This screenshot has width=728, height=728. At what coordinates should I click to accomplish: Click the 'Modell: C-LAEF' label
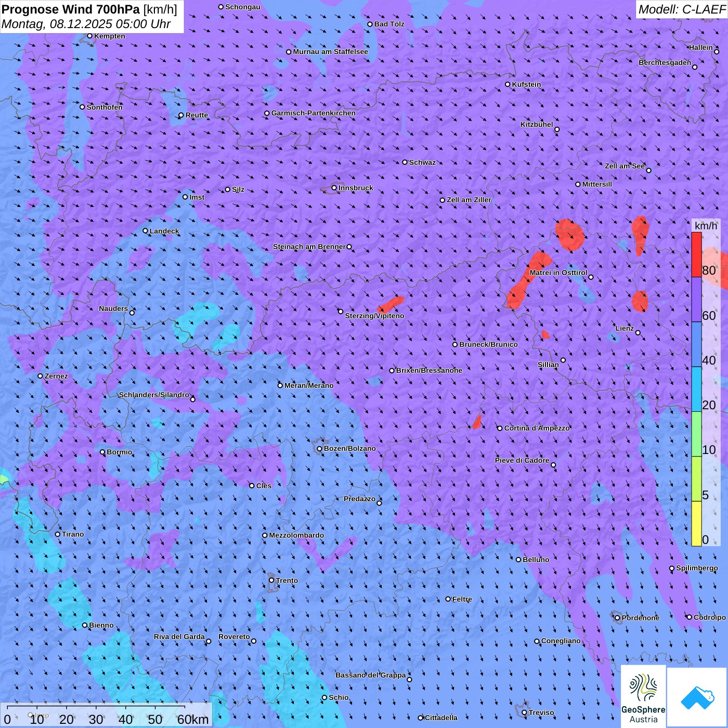click(682, 9)
